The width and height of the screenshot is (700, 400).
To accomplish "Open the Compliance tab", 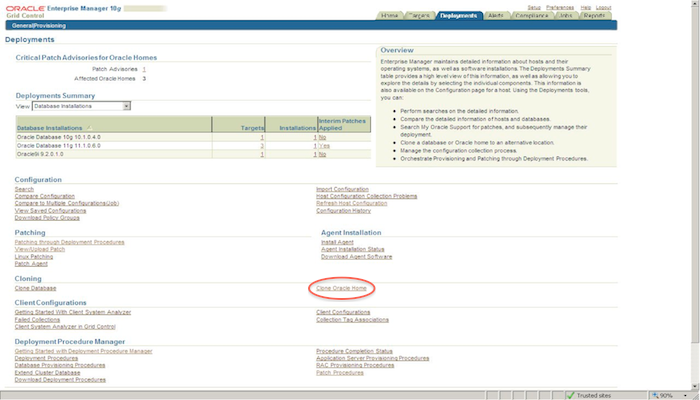I will (531, 16).
